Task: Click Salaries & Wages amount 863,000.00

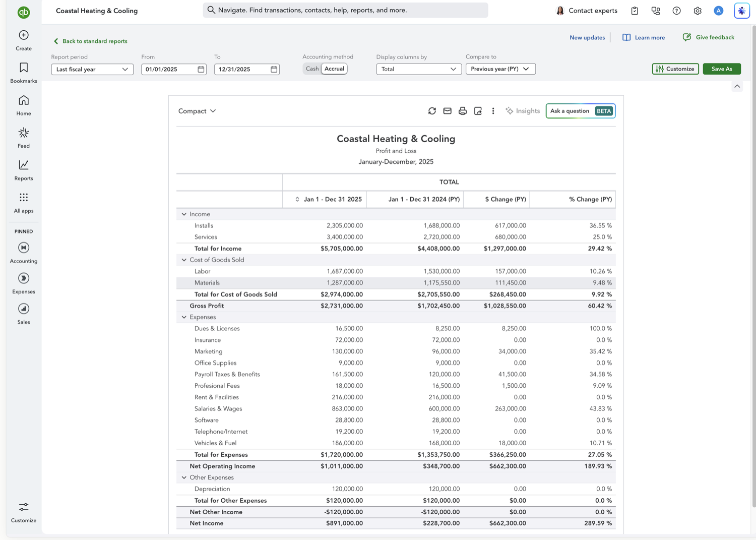Action: coord(347,409)
